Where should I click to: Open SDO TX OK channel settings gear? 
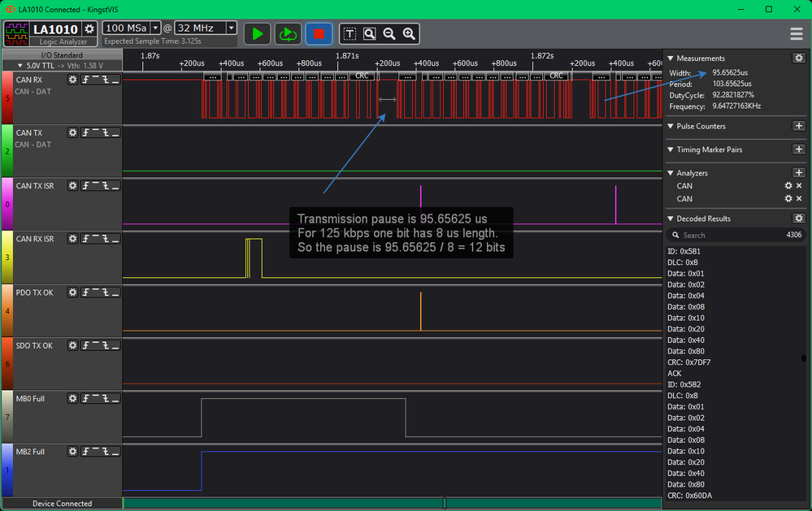pos(72,345)
